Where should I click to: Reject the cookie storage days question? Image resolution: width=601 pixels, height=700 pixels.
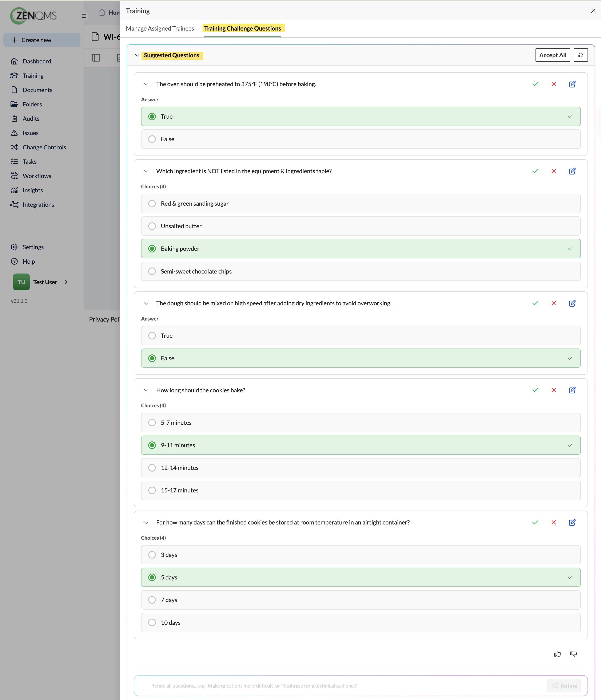pyautogui.click(x=554, y=522)
